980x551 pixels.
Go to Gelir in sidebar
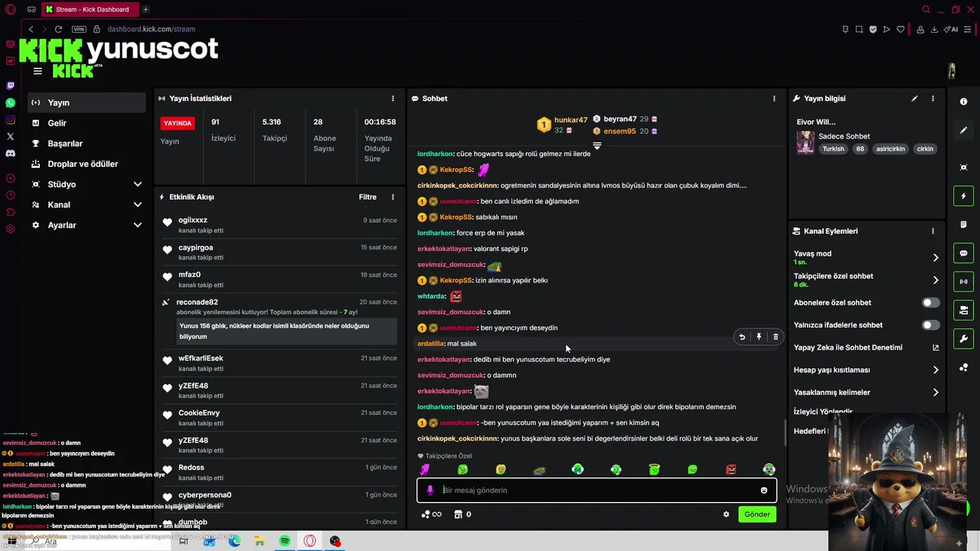point(86,122)
